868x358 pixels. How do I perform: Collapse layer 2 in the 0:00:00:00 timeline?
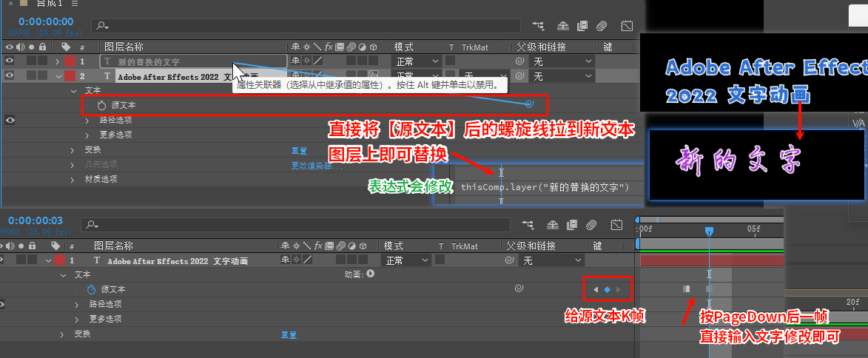(58, 75)
